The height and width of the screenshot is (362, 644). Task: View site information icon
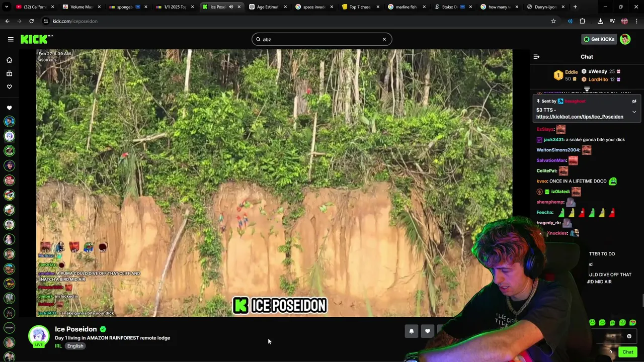[x=46, y=21]
